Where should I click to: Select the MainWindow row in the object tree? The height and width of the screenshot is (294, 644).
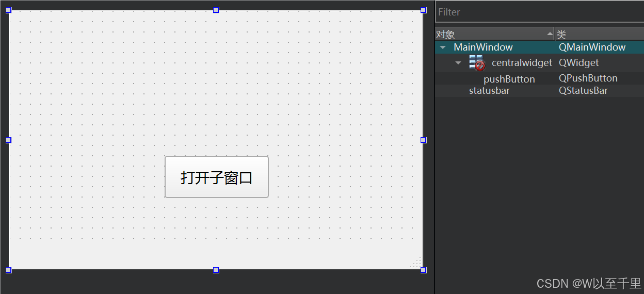point(540,47)
